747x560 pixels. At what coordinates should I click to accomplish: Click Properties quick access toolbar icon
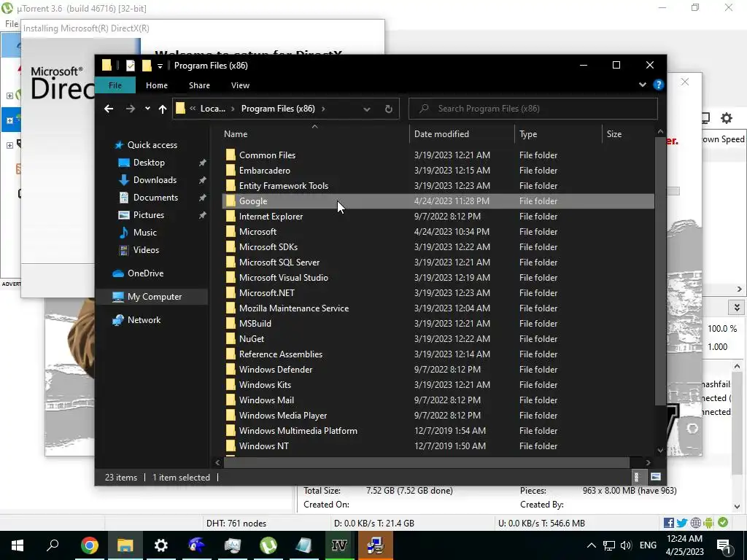pyautogui.click(x=130, y=66)
